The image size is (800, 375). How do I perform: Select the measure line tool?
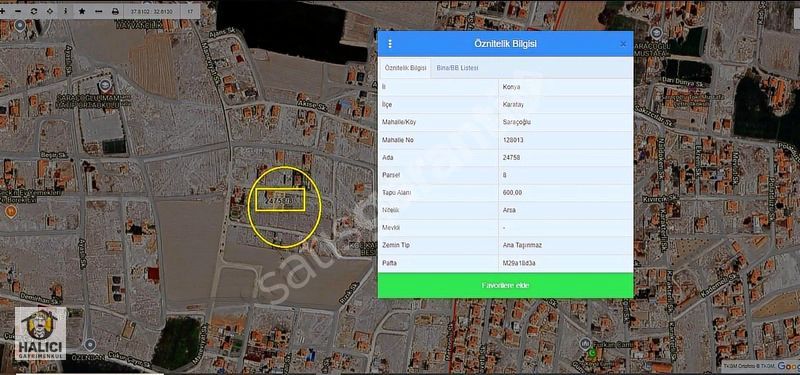[x=98, y=11]
